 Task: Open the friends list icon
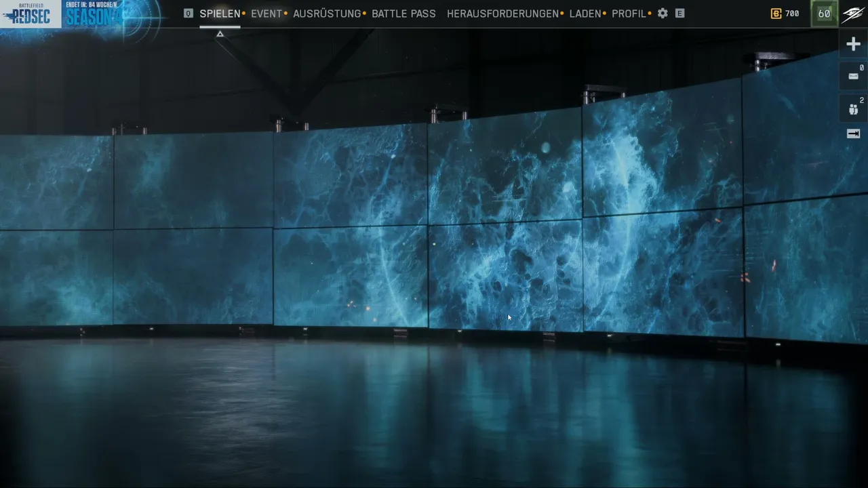[853, 108]
